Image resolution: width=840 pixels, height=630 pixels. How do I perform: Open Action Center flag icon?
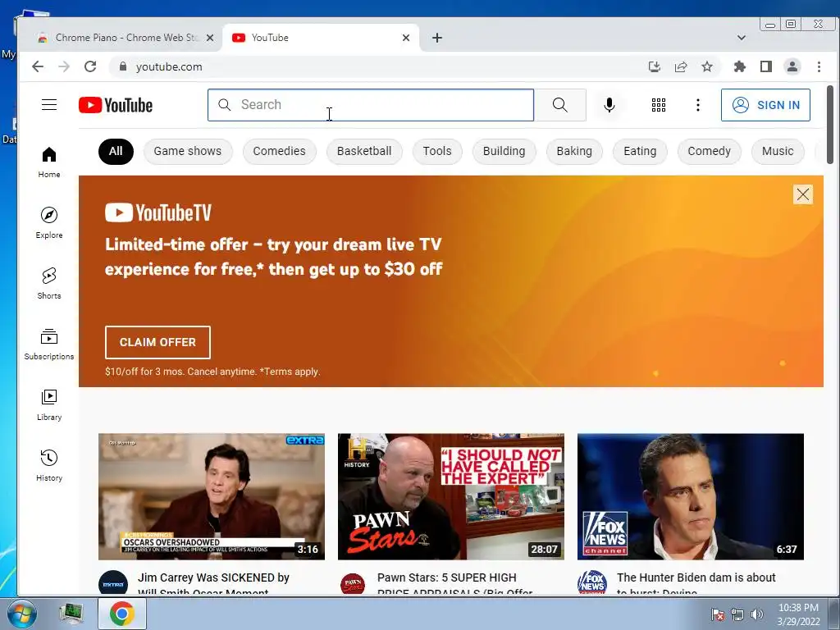718,614
